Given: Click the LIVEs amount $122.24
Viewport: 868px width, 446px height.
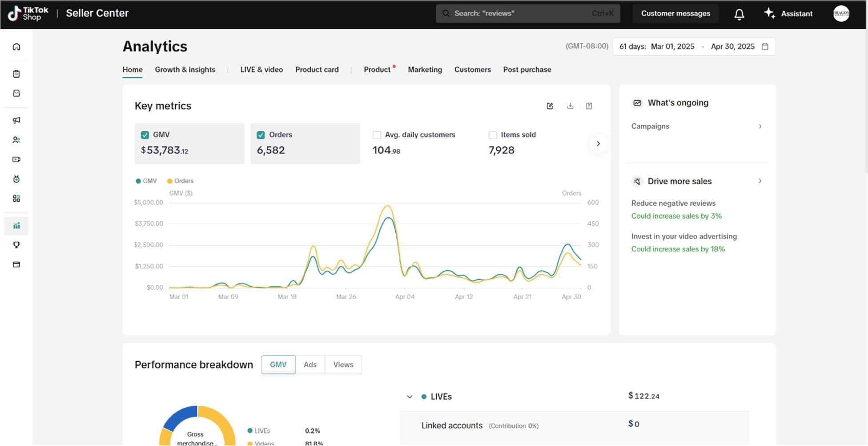Looking at the screenshot, I should 643,396.
